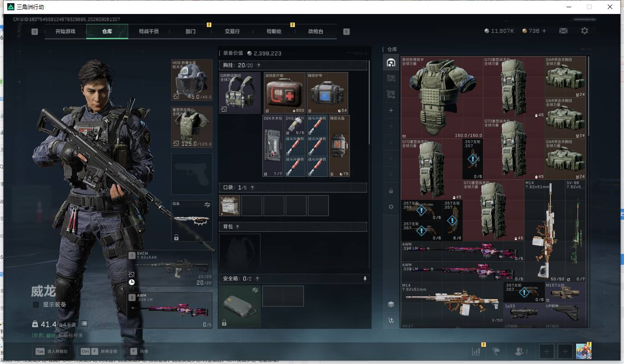This screenshot has width=624, height=364.
Task: Select the SV-98 rifle in storage
Action: (x=576, y=231)
